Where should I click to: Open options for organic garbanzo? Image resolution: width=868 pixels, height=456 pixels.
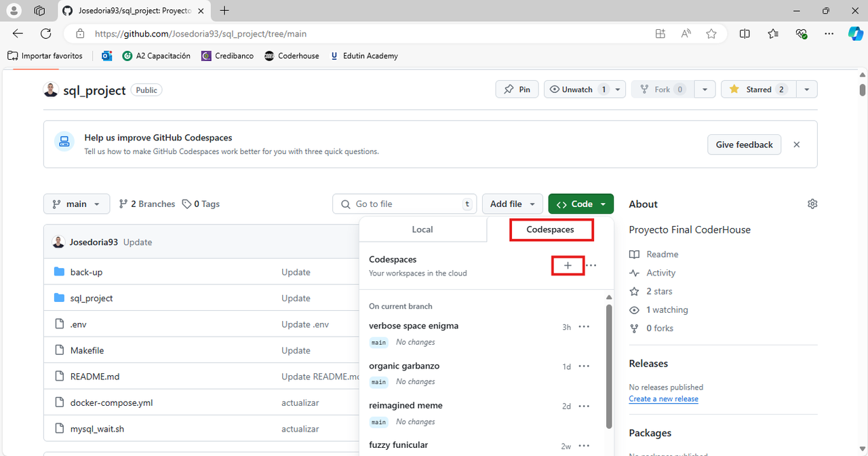584,366
